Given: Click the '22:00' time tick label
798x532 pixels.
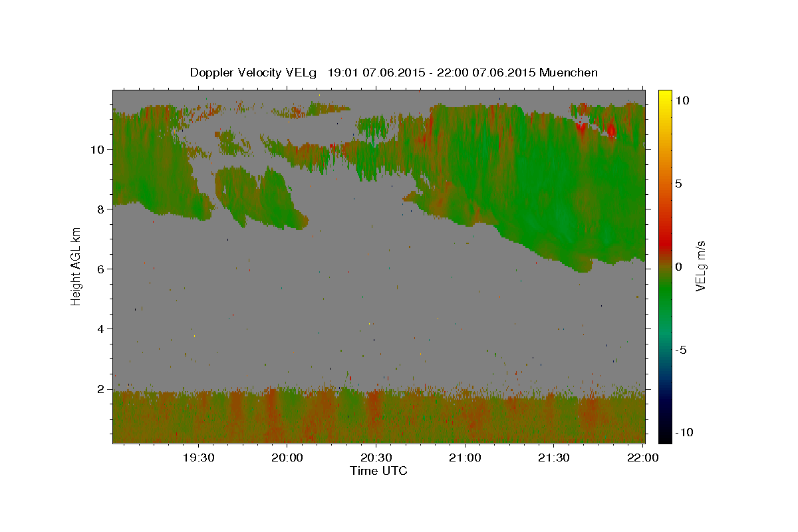Looking at the screenshot, I should click(642, 458).
